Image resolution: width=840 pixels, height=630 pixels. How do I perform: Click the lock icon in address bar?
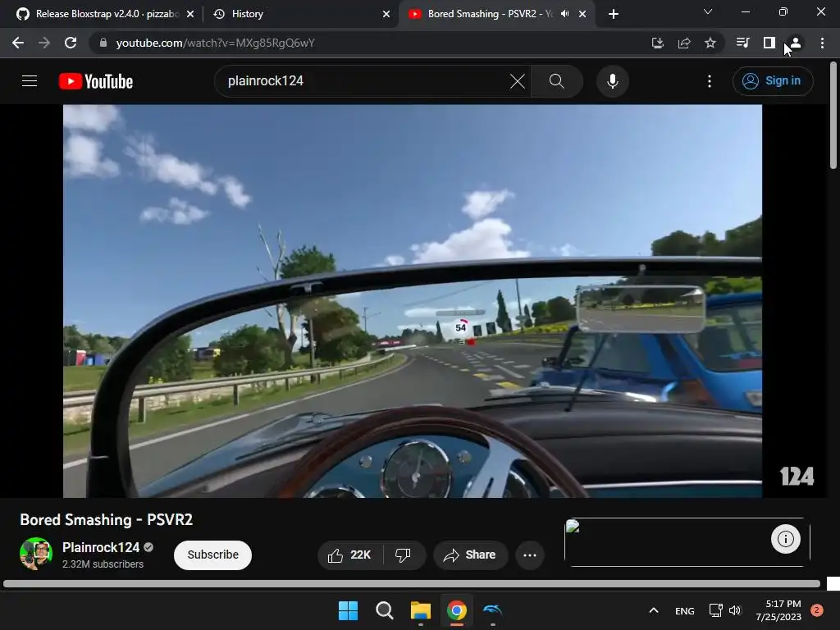[x=103, y=43]
